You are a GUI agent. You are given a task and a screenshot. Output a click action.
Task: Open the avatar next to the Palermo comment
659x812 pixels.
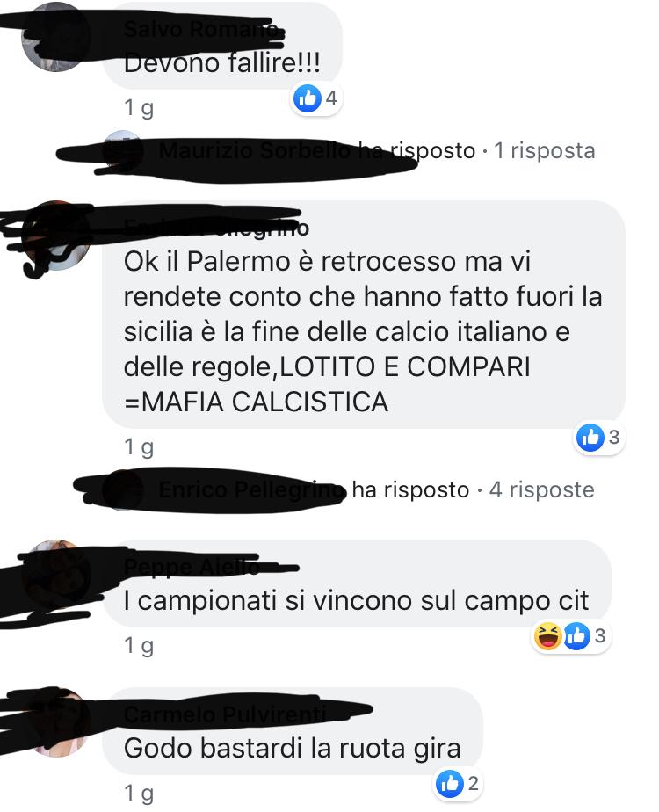coord(55,236)
